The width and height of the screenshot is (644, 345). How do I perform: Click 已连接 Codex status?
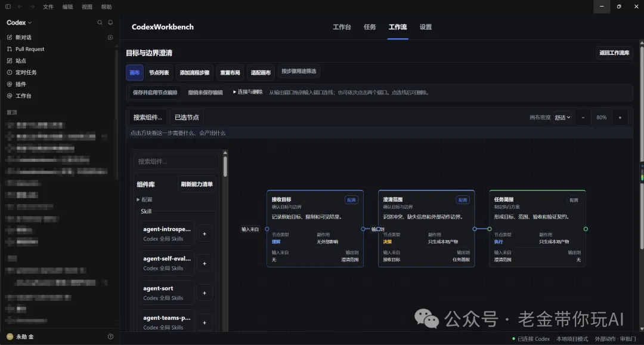tap(531, 339)
